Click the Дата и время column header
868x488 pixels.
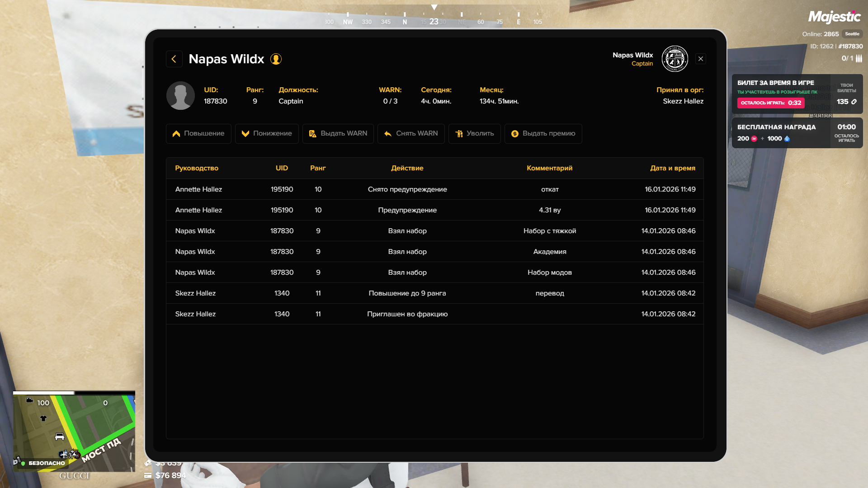672,168
